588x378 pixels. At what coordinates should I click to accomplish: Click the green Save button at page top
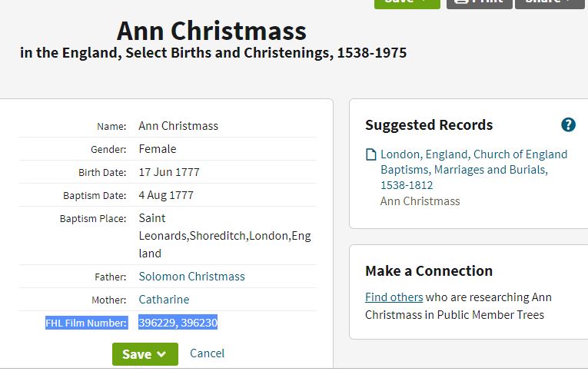point(407,4)
